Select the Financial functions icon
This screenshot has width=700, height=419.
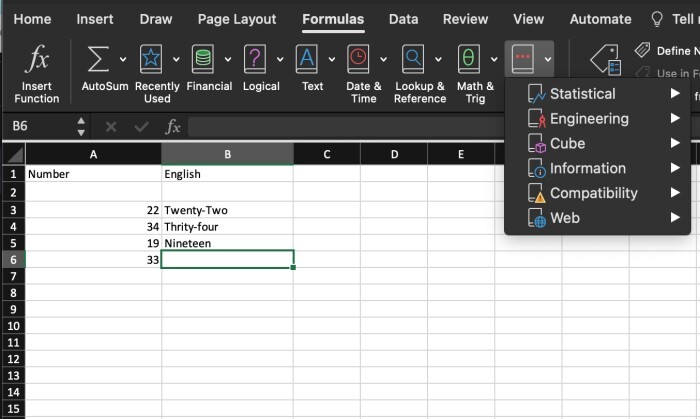click(x=203, y=60)
